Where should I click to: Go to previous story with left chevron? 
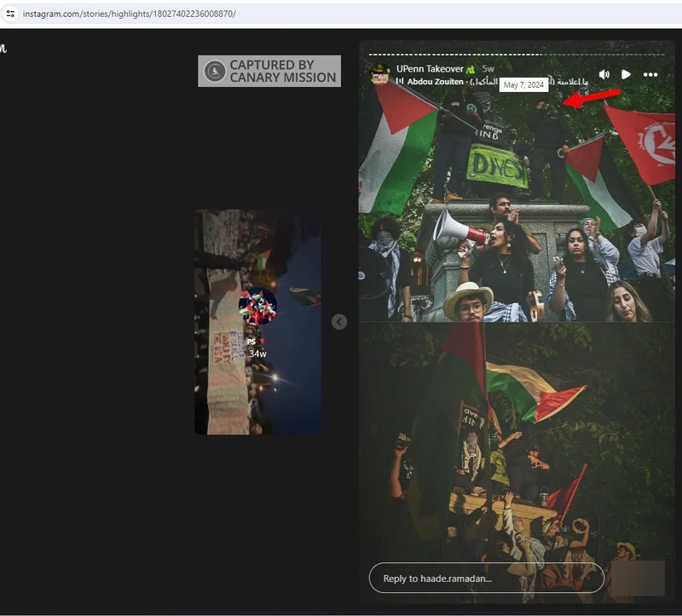coord(339,321)
